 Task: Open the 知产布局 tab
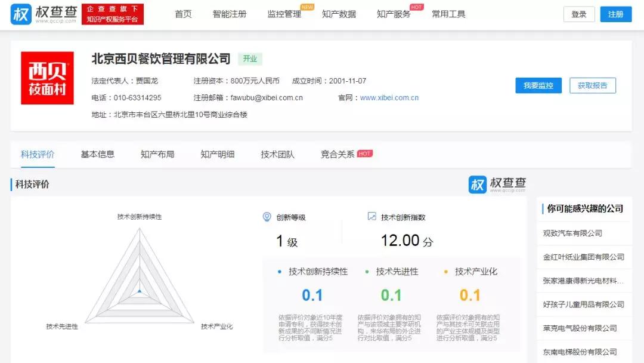tap(156, 153)
